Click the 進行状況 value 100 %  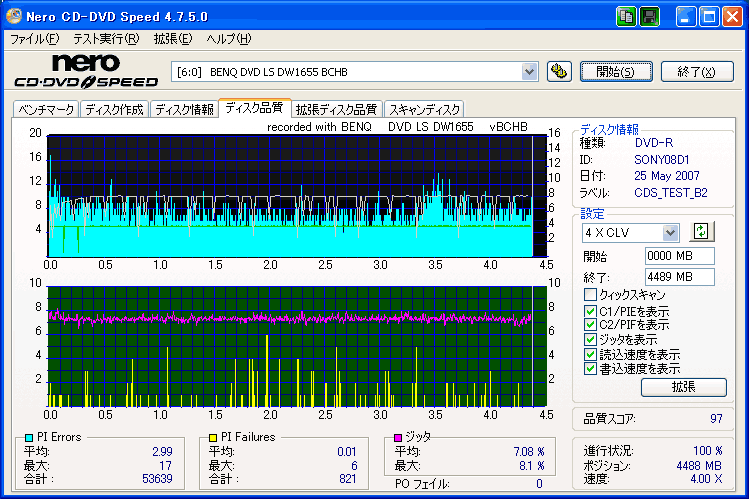coord(707,451)
